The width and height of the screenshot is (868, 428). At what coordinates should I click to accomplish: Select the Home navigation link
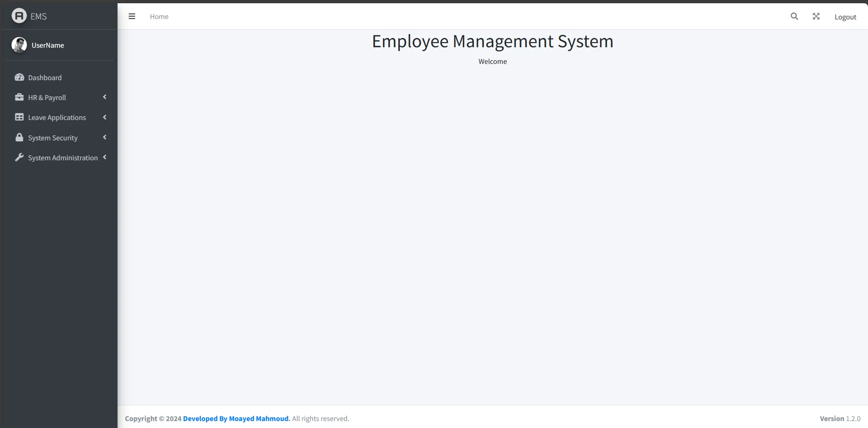pyautogui.click(x=159, y=17)
